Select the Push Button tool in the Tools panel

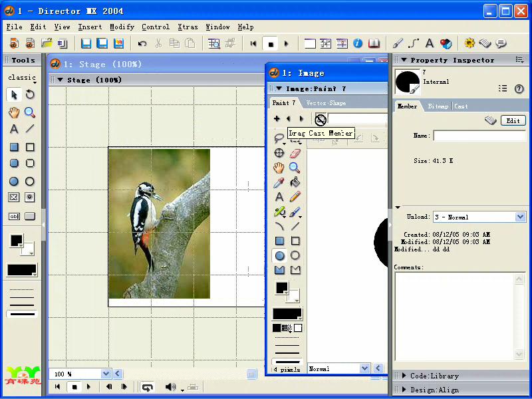[30, 216]
